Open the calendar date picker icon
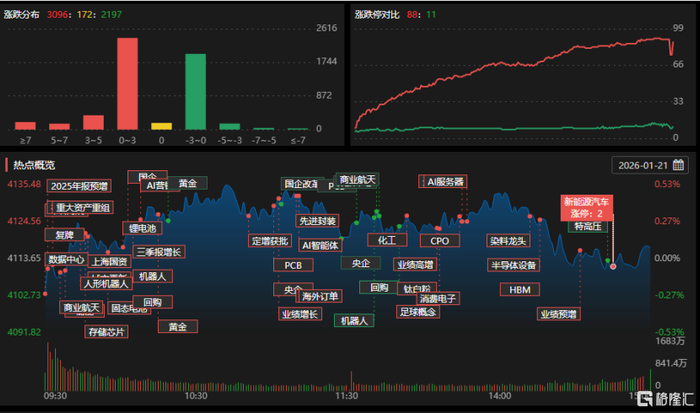700x413 pixels. 678,165
